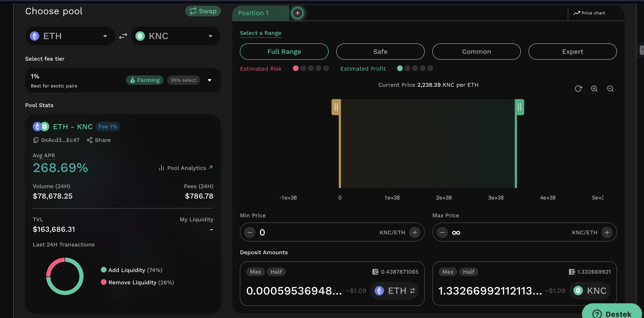Screen dimensions: 644x318
Task: Open the KNC token selector dropdown
Action: tap(210, 36)
